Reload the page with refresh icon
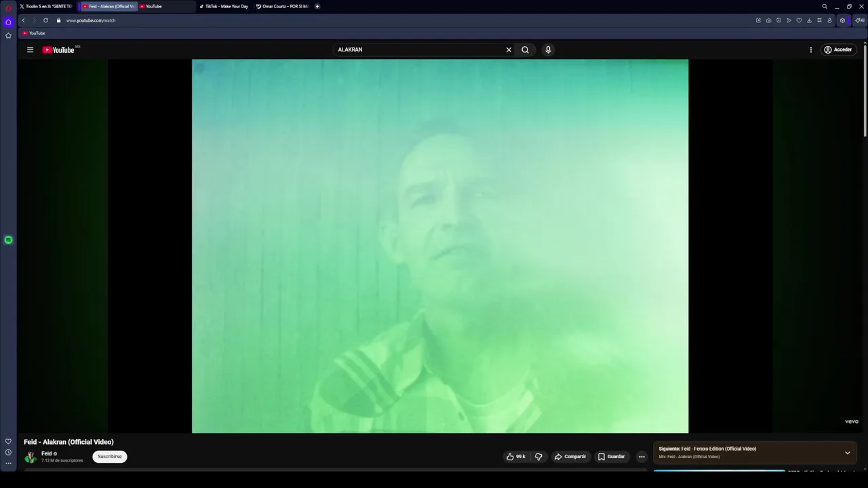This screenshot has height=488, width=868. click(x=45, y=20)
